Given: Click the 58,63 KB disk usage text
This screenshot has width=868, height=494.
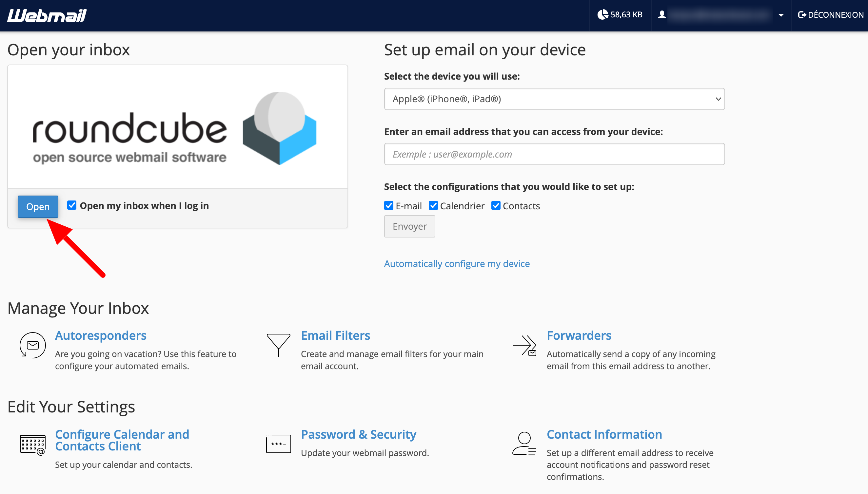Looking at the screenshot, I should click(626, 15).
